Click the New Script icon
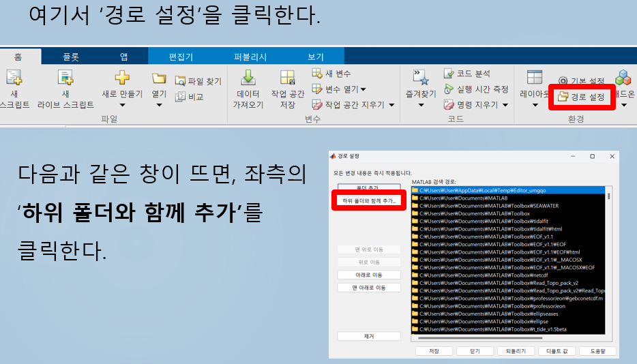637x364 pixels. [14, 77]
